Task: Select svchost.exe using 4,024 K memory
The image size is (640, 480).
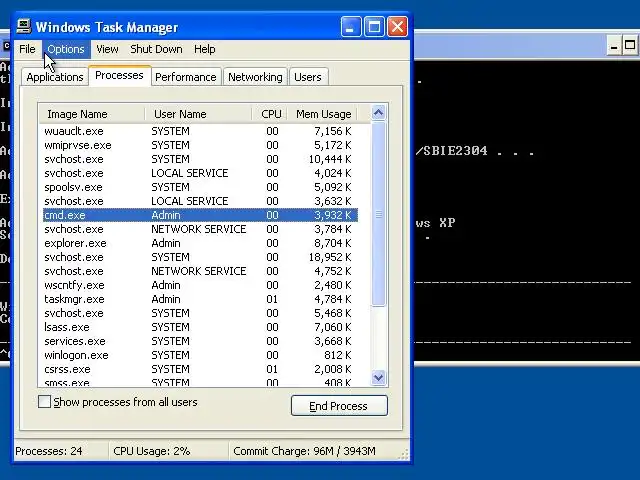Action: pos(200,173)
